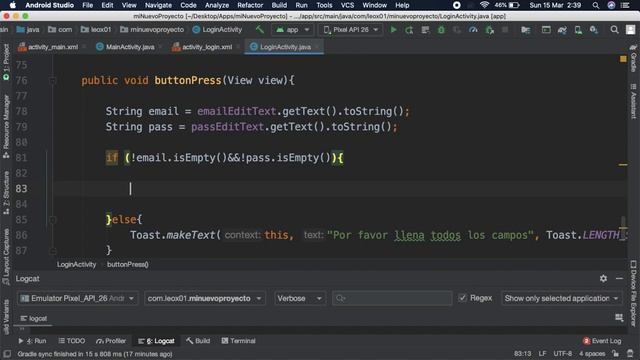
Task: Click the logcat sub-tab
Action: click(34, 318)
